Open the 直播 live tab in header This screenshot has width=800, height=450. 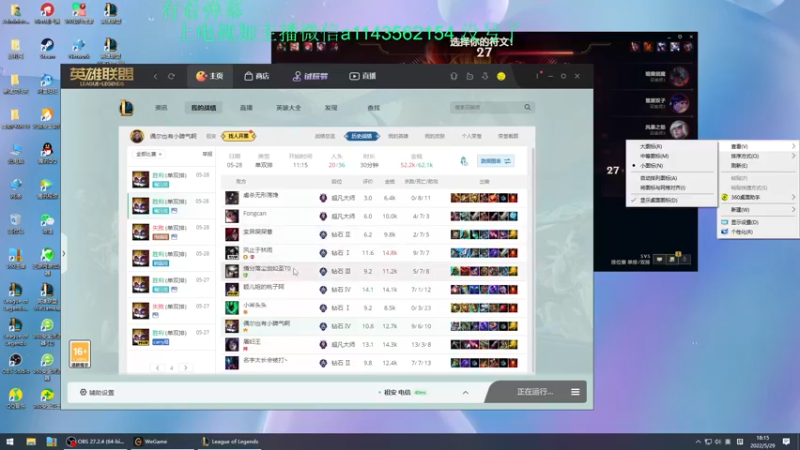(x=363, y=76)
